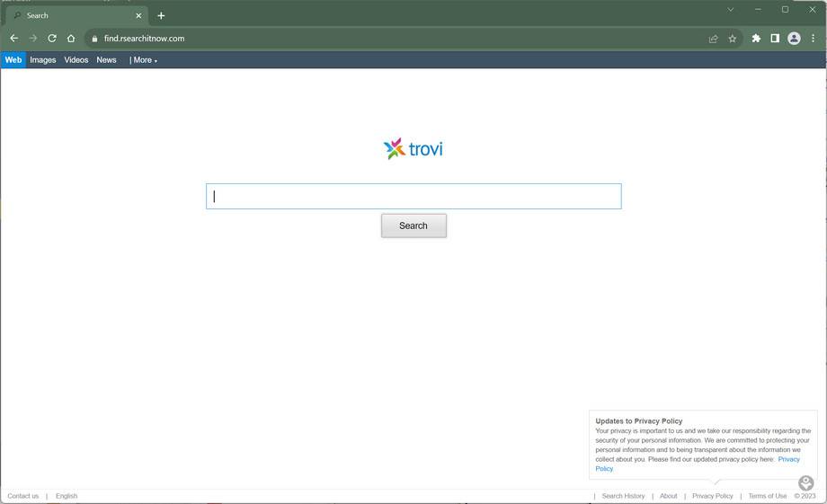Switch to News search
Image resolution: width=827 pixels, height=504 pixels.
106,60
